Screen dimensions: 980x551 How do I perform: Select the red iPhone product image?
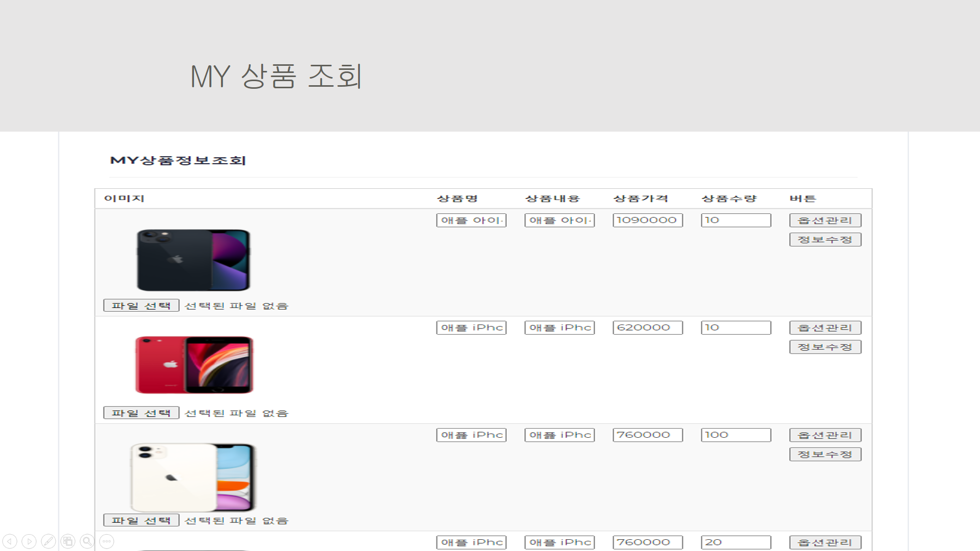pos(194,365)
